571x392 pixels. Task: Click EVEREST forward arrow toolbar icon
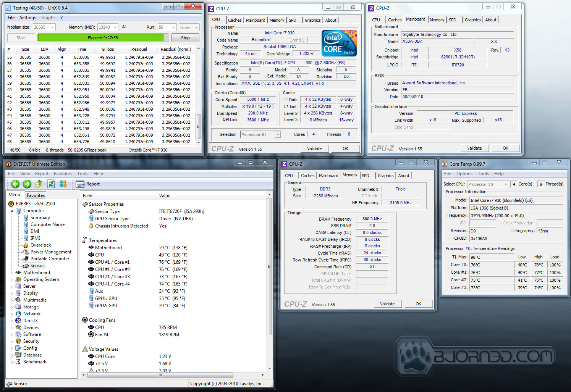click(27, 184)
